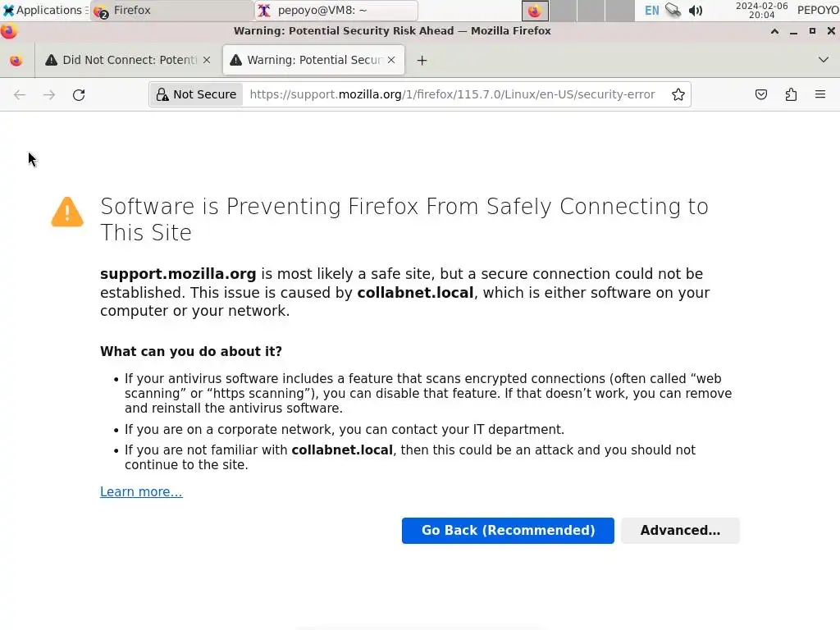The image size is (840, 630).
Task: Open the Save to Pocket icon
Action: 761,94
